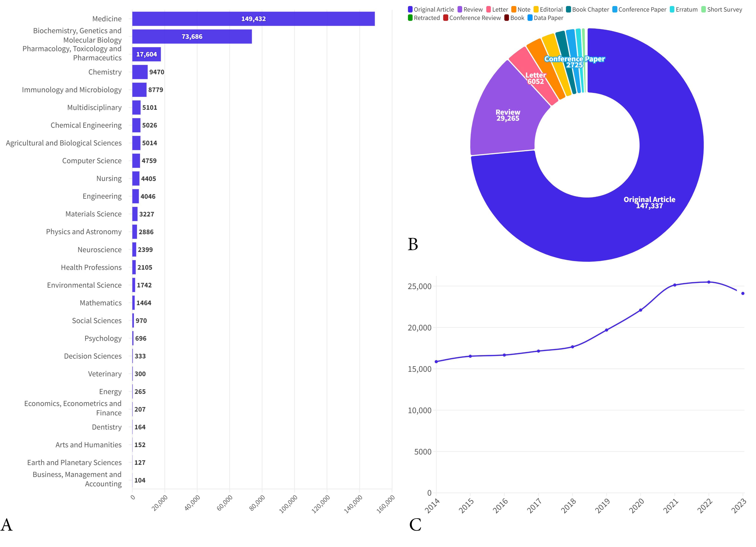Click the Engineering value 4046
Viewport: 756px width, 547px height.
click(x=148, y=196)
